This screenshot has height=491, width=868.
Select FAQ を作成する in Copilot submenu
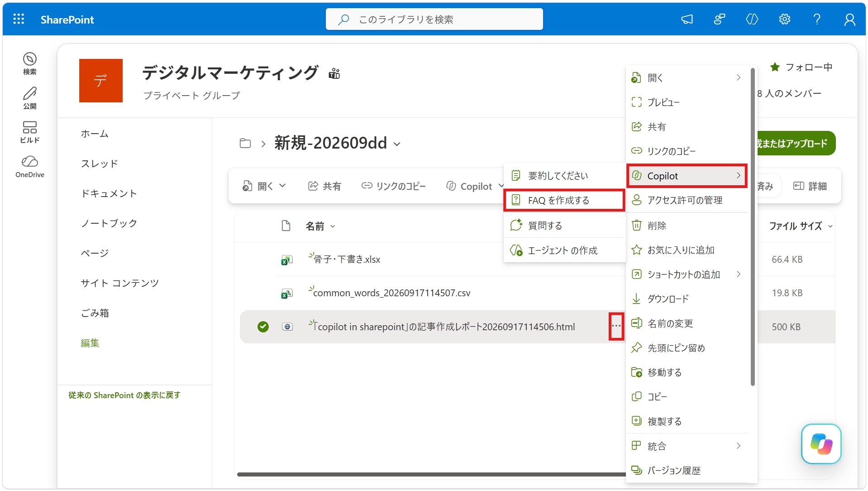coord(564,200)
